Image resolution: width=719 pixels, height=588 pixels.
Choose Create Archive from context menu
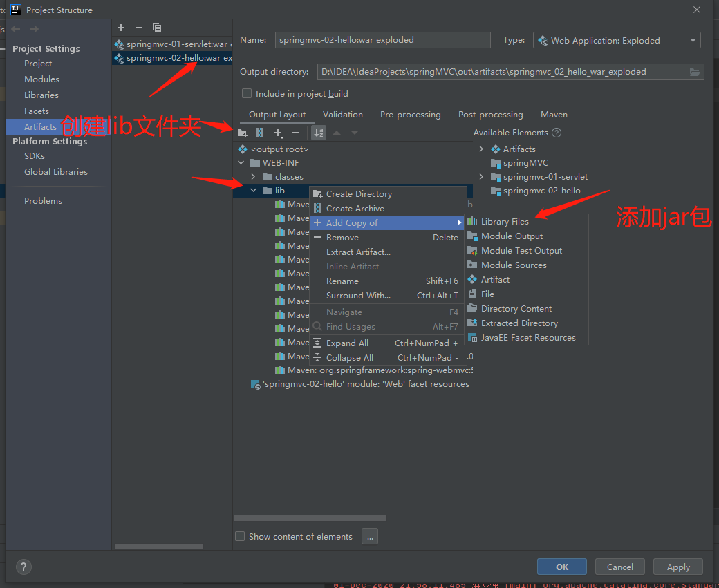[387, 209]
